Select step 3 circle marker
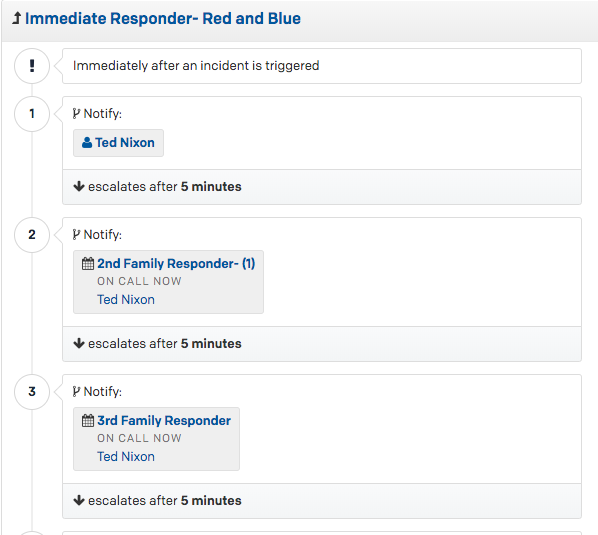 (32, 392)
